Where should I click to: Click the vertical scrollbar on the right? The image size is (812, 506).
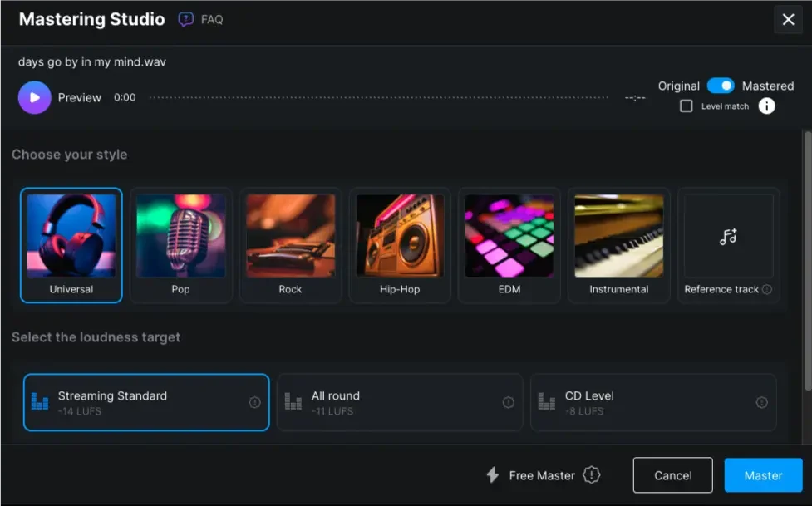tap(806, 258)
